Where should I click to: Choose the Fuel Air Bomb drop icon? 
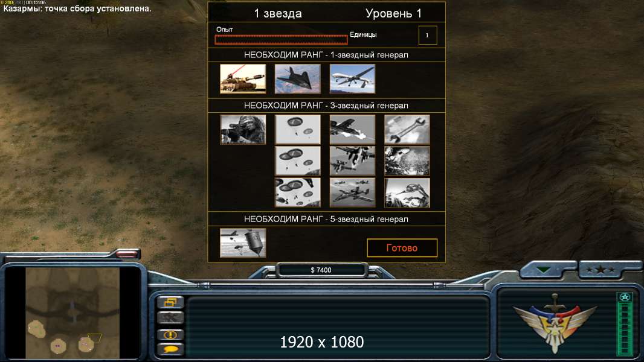243,243
